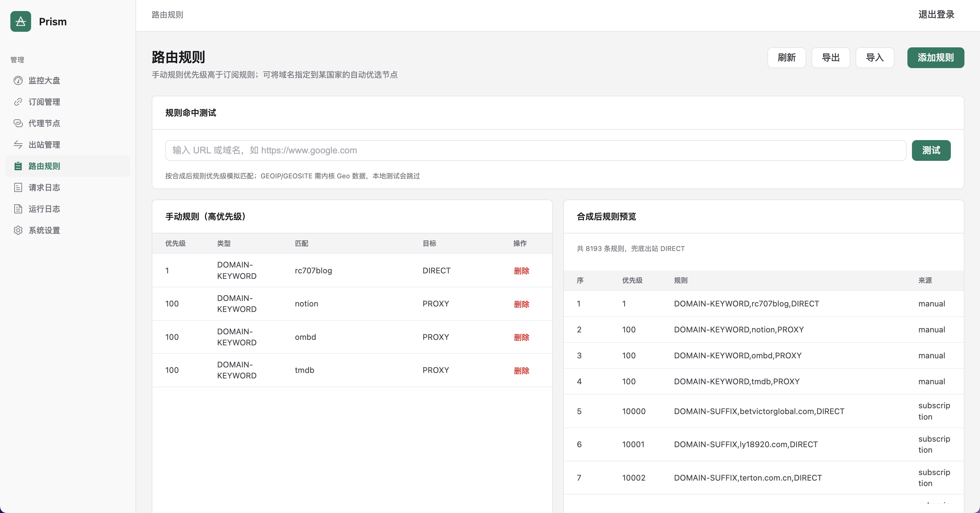The height and width of the screenshot is (513, 980).
Task: Click 退出登录 to log out
Action: pos(936,15)
